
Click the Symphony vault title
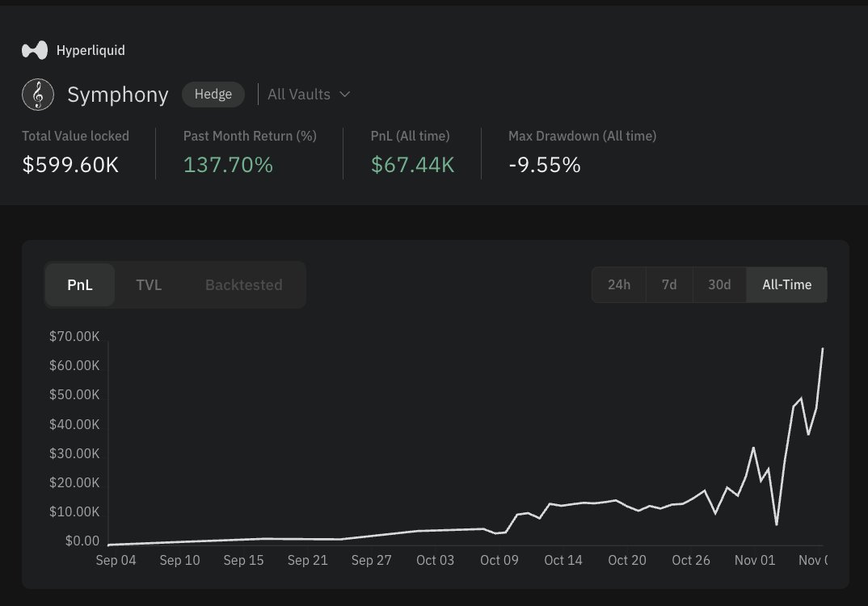(118, 95)
